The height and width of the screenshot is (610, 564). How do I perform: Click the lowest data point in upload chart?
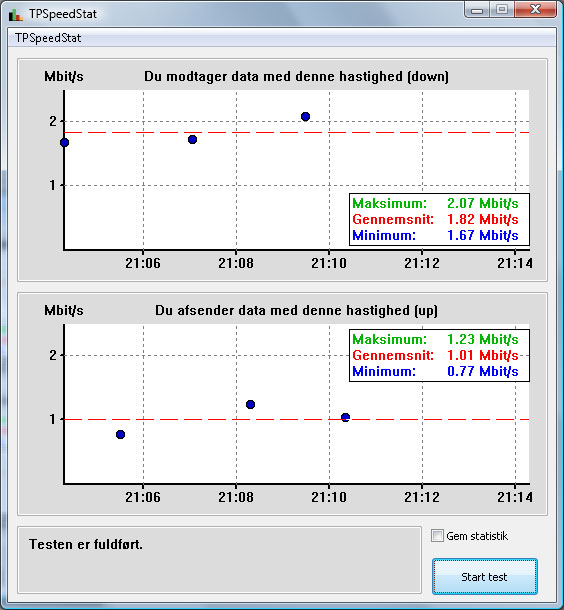point(120,434)
